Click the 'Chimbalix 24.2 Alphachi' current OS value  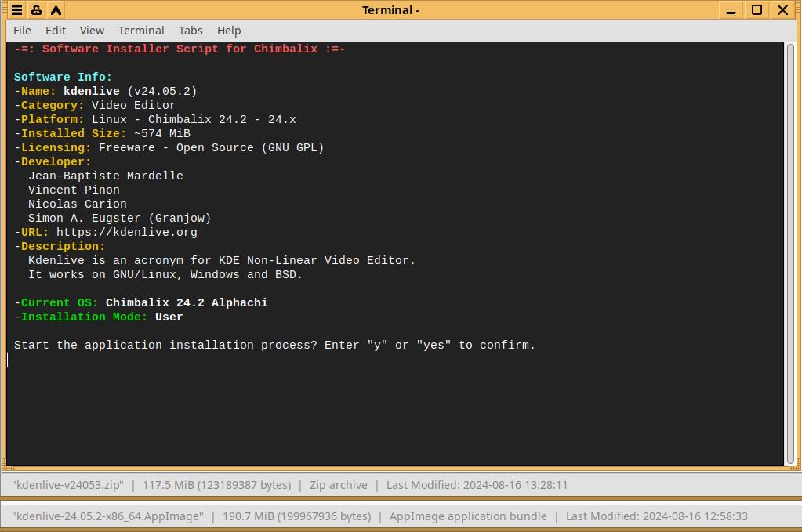[187, 302]
